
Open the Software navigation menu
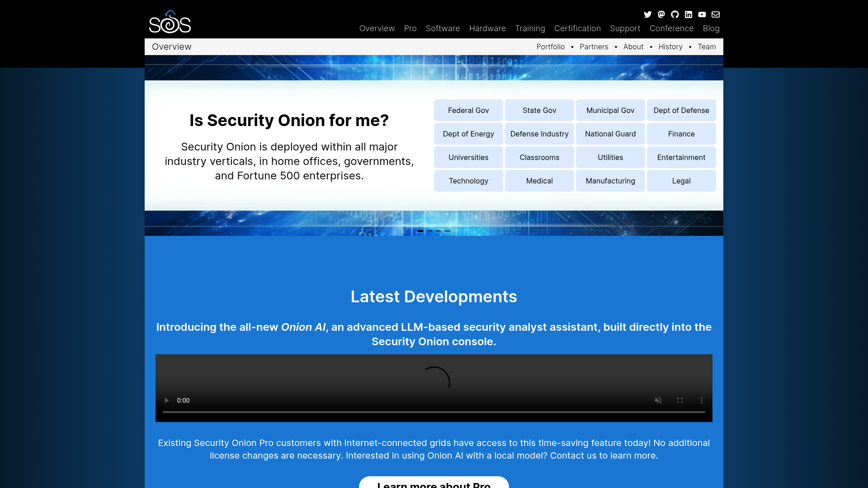[x=443, y=28]
